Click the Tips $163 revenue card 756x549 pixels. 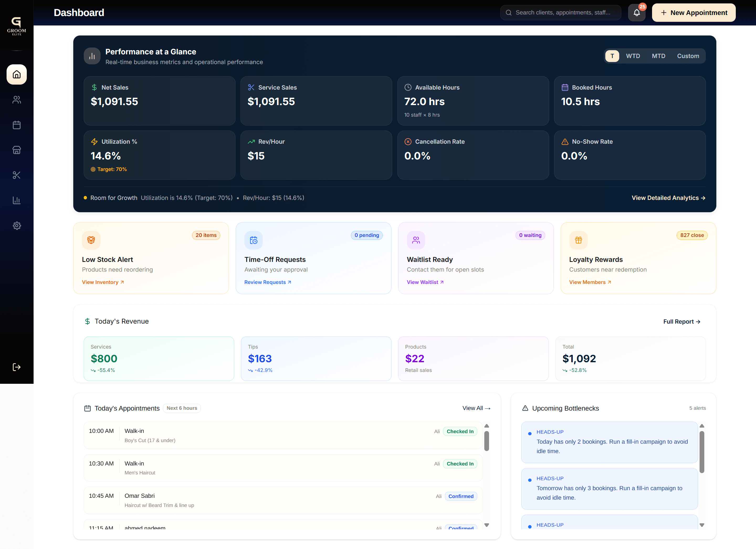tap(316, 359)
